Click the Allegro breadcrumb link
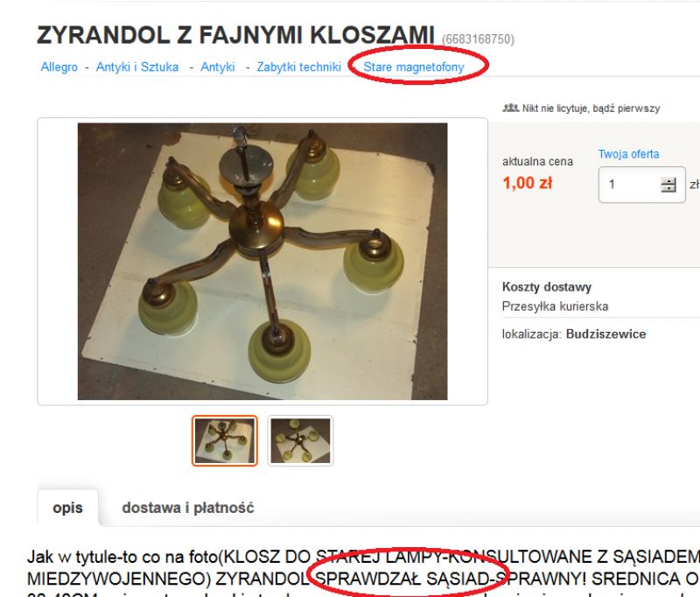Viewport: 700px width, 597px height. pos(59,67)
